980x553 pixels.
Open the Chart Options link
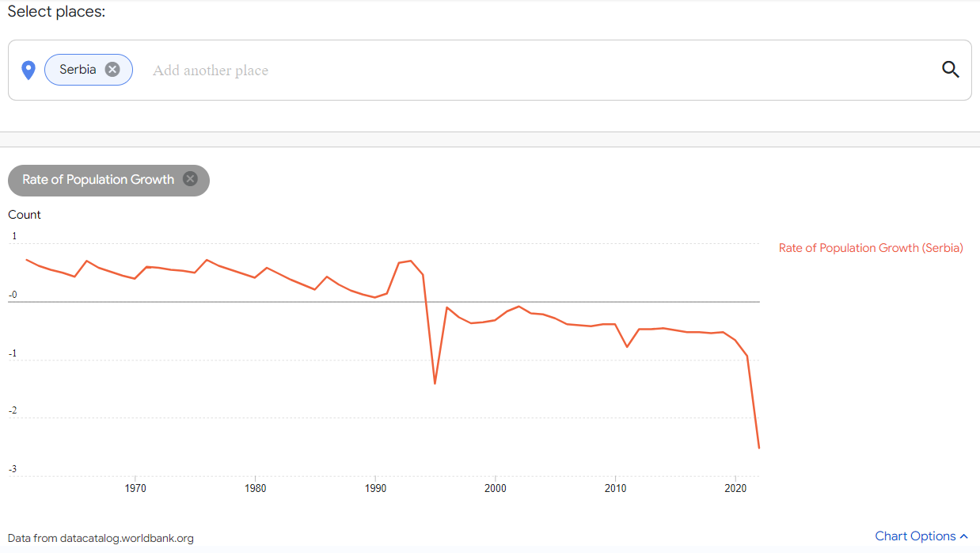tap(914, 536)
